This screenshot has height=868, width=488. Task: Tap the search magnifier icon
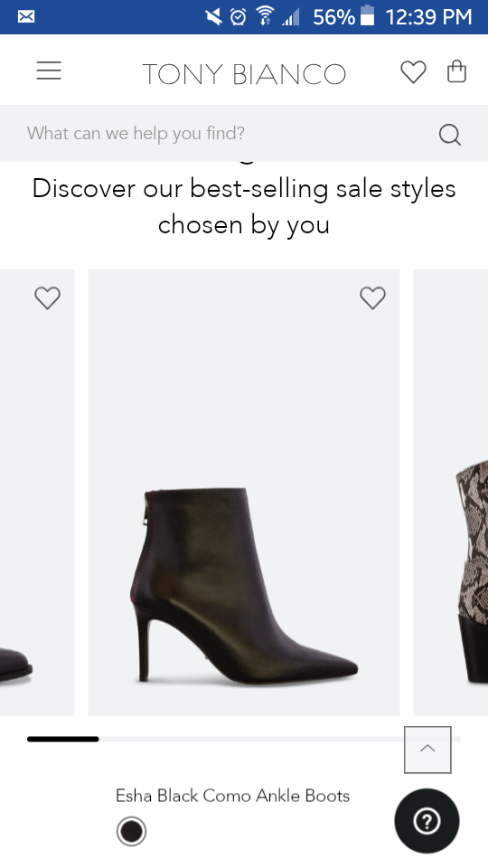pyautogui.click(x=450, y=134)
